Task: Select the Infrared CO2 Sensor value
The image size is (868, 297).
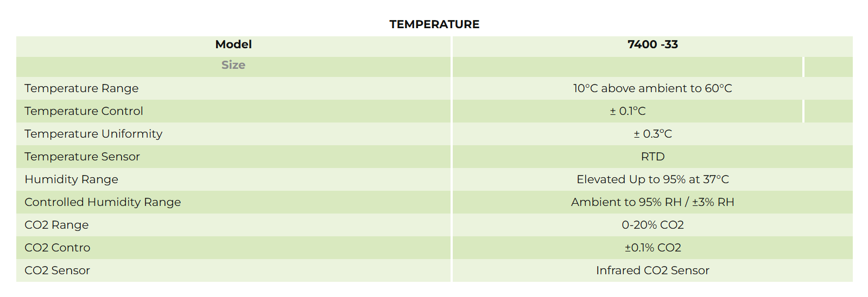Action: pyautogui.click(x=652, y=270)
